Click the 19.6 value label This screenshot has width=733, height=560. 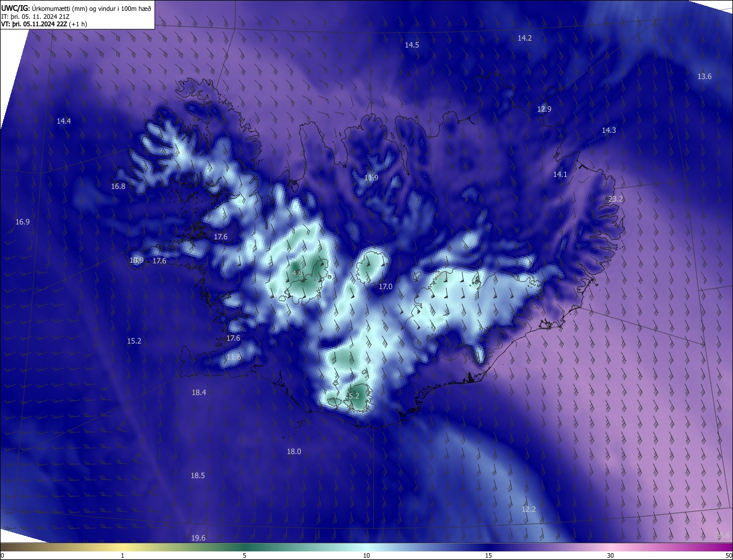(198, 538)
